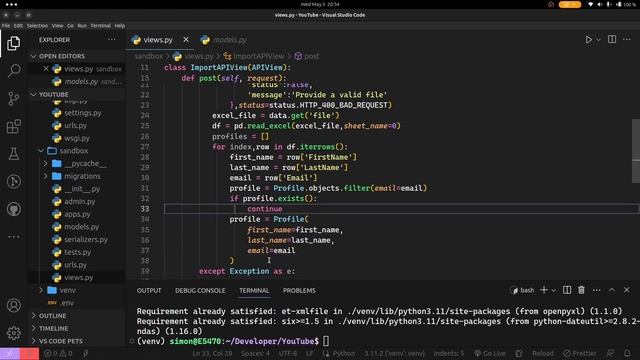This screenshot has width=640, height=360.
Task: Collapse the Open Editors section
Action: tap(33, 56)
